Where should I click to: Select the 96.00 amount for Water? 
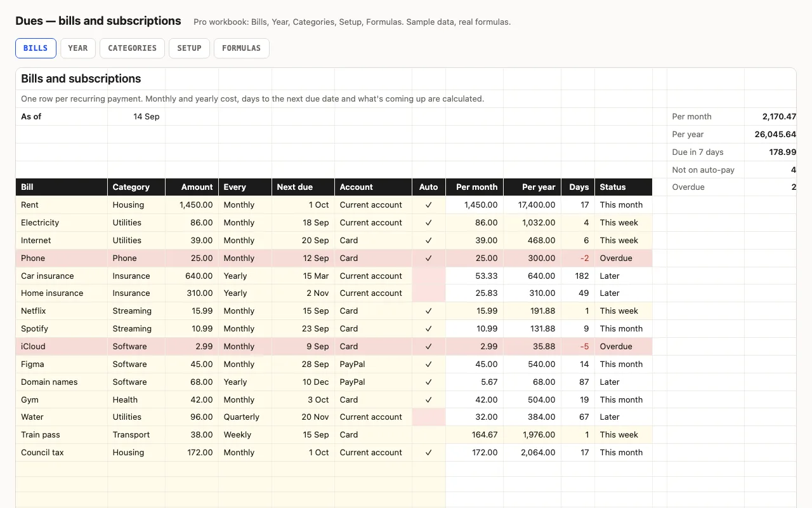(x=192, y=417)
